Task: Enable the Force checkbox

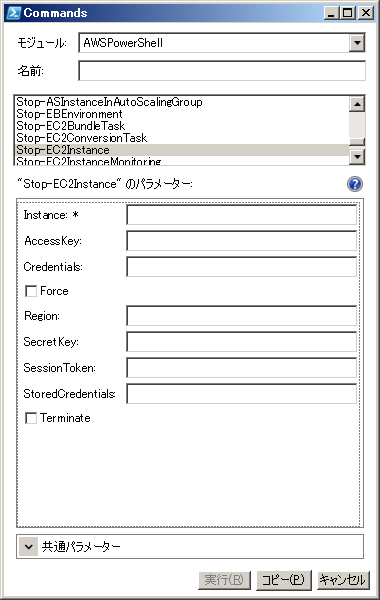Action: [31, 291]
